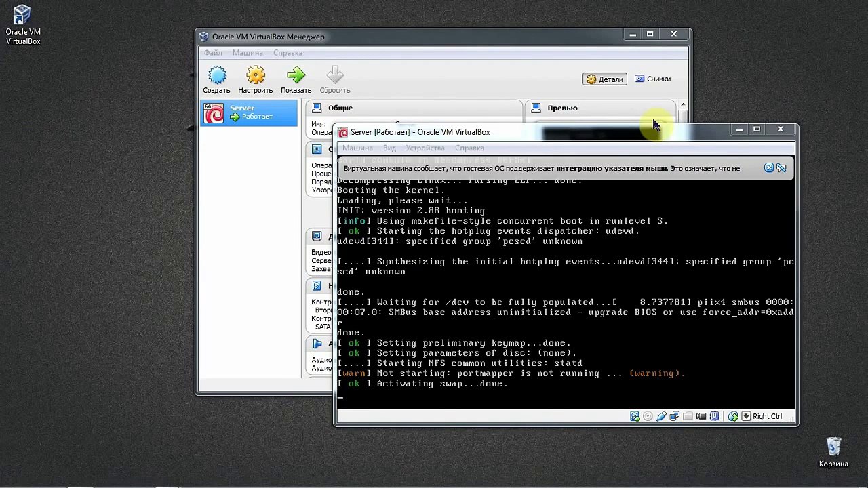868x488 pixels.
Task: Click Настроить gear in Manager toolbar
Action: pyautogui.click(x=255, y=80)
